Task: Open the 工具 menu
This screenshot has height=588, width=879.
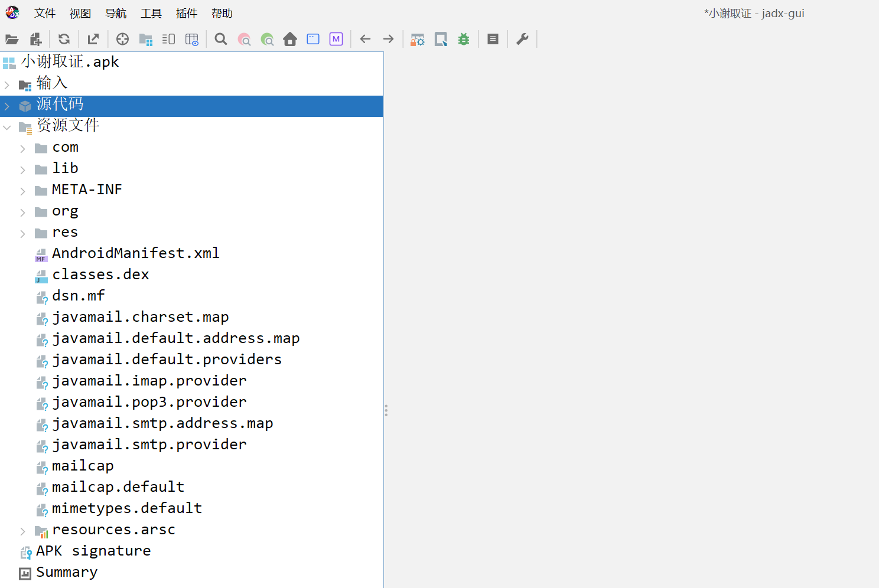Action: tap(151, 13)
